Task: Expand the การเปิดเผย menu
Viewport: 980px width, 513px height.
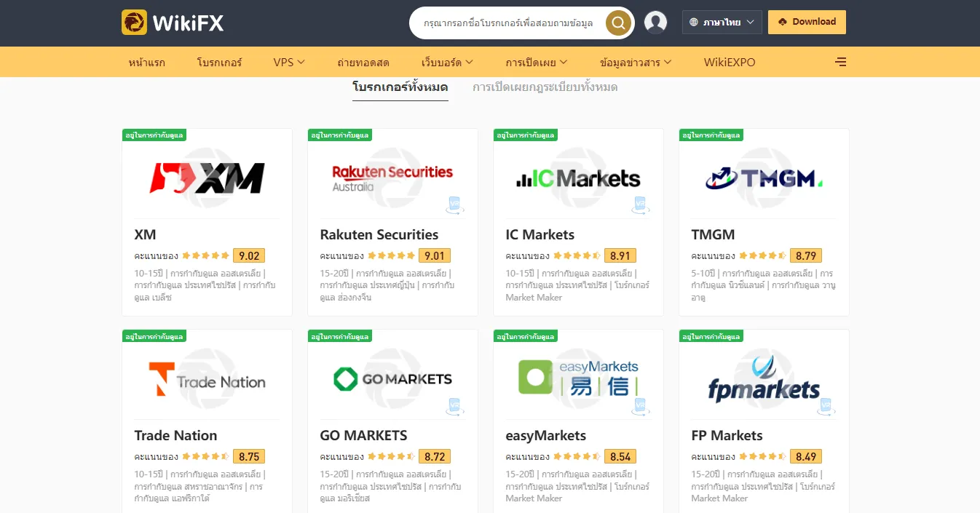Action: (x=537, y=62)
